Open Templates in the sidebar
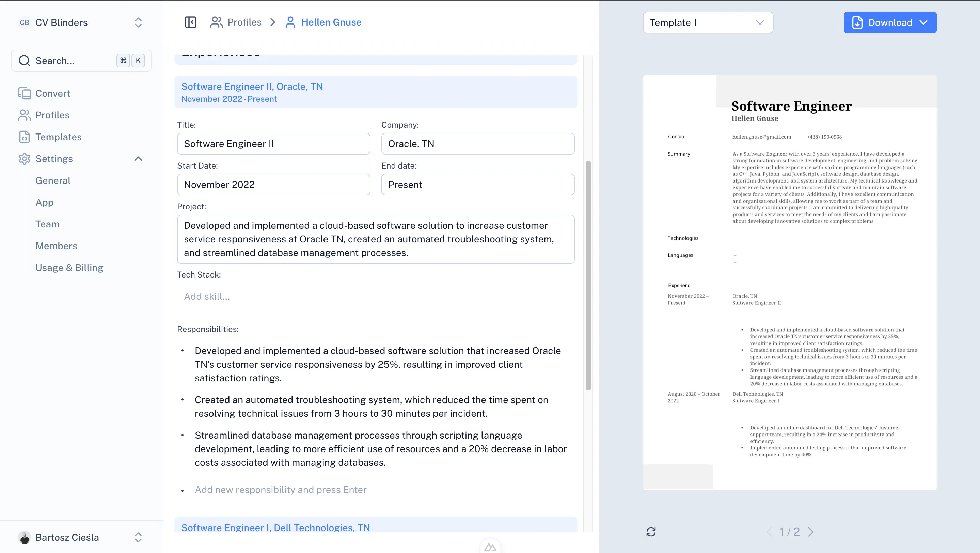980x553 pixels. coord(58,137)
